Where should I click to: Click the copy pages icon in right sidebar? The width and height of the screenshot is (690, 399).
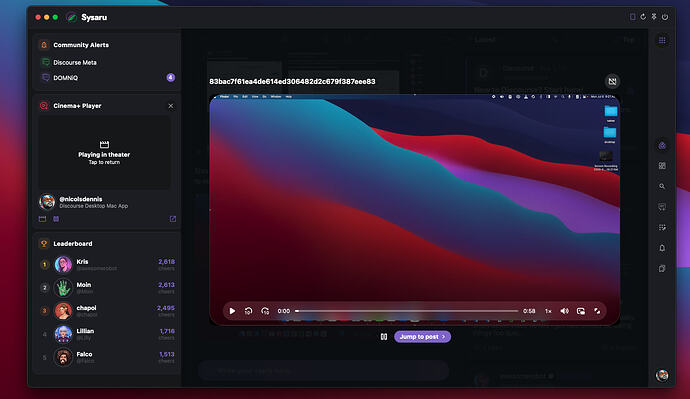click(x=662, y=268)
